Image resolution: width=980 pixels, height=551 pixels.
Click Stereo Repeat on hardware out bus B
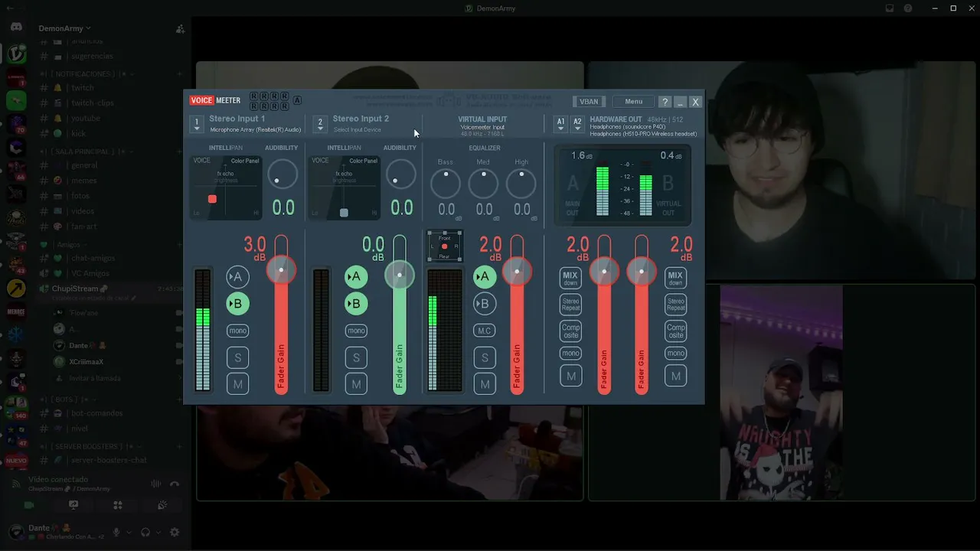pyautogui.click(x=675, y=304)
